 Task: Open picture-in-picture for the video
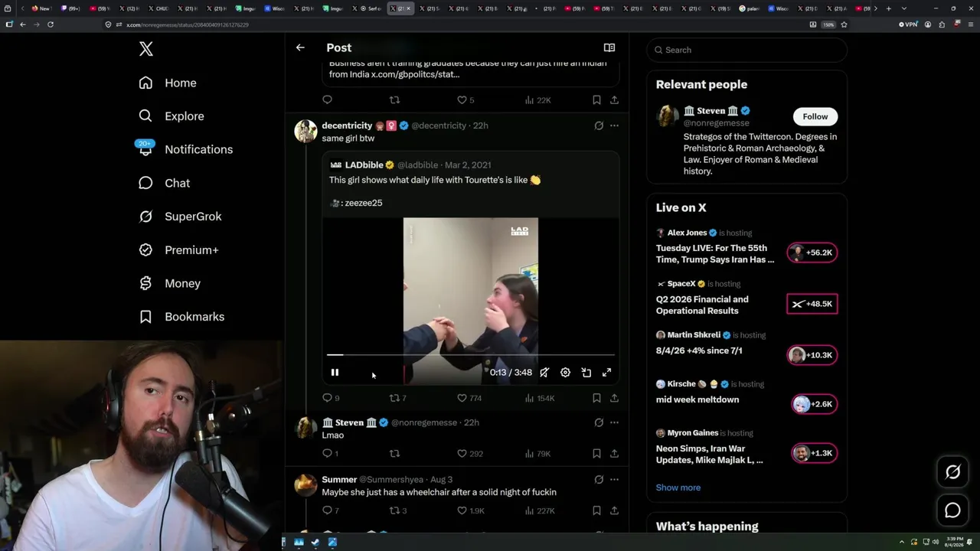(586, 373)
